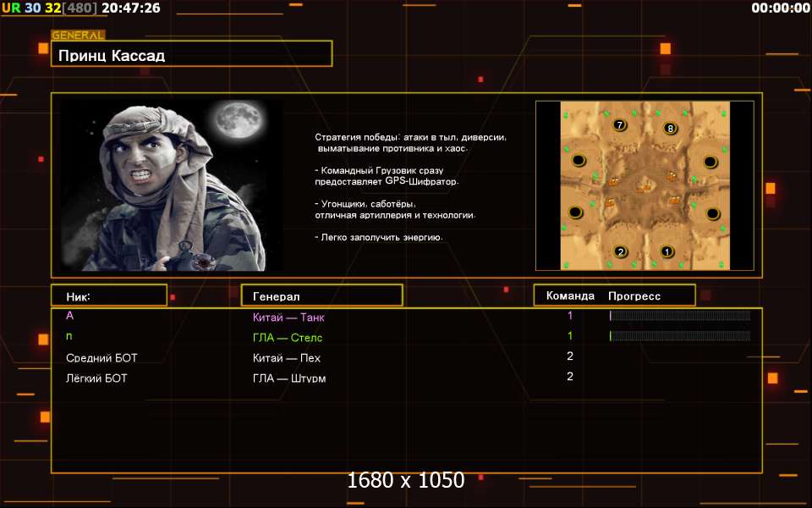Select the Лёгкий БОТ player row
Screen dimensions: 812x508
96,378
